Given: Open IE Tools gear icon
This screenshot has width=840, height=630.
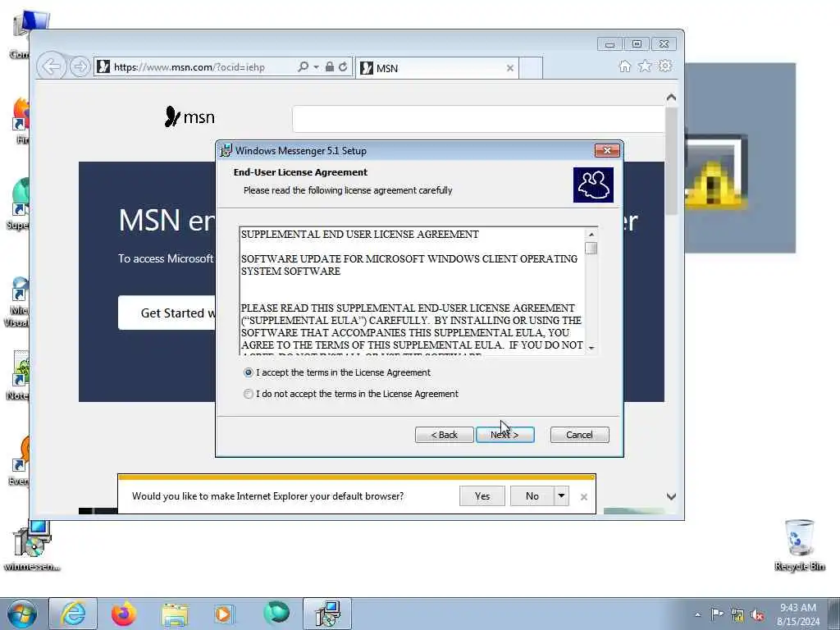Looking at the screenshot, I should tap(665, 66).
